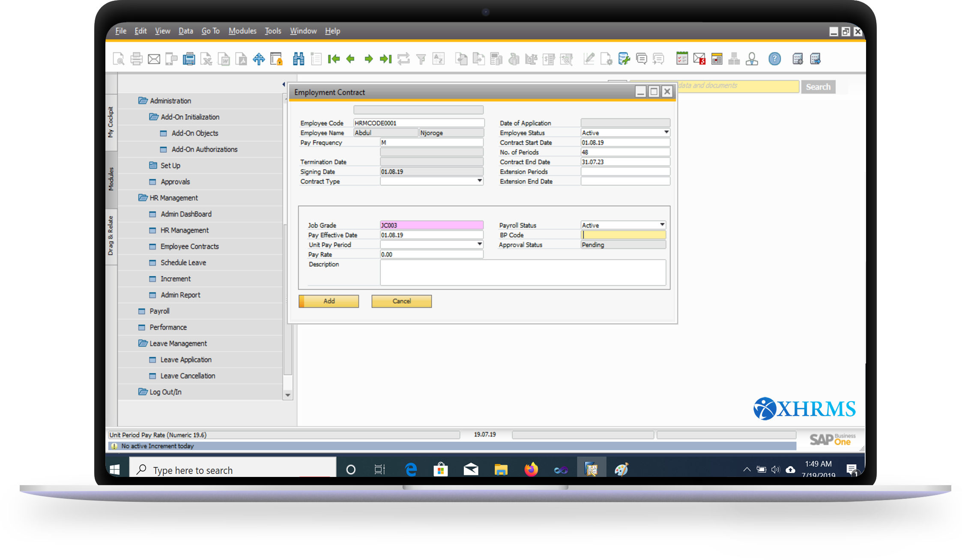Open the Help question mark icon
This screenshot has width=962, height=560.
pyautogui.click(x=774, y=59)
